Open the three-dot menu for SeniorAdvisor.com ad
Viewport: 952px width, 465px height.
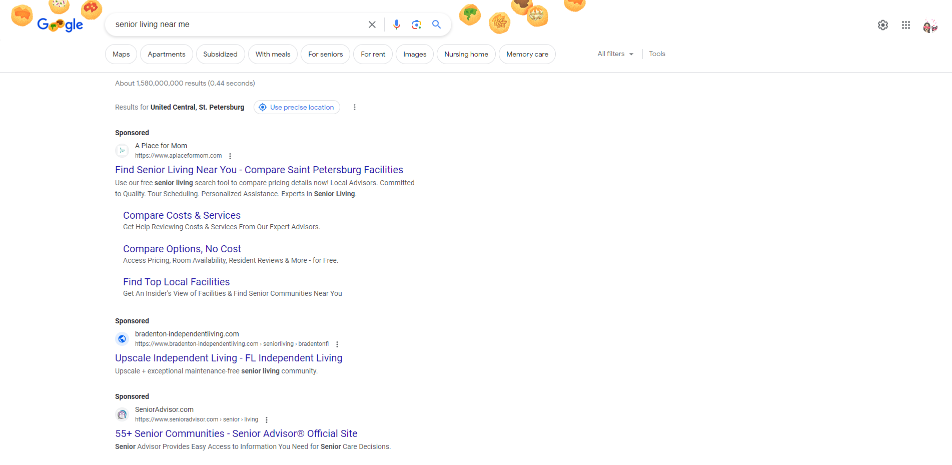[267, 419]
